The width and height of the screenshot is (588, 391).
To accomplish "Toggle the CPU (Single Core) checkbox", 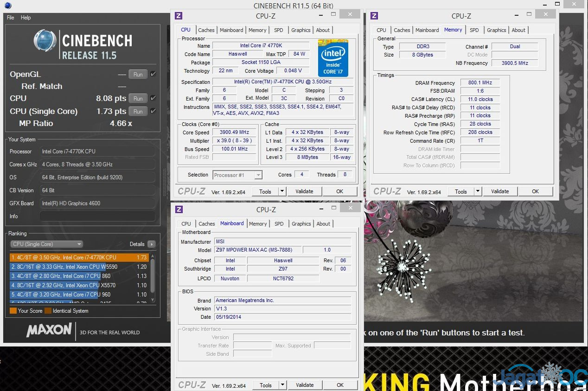I will point(153,111).
